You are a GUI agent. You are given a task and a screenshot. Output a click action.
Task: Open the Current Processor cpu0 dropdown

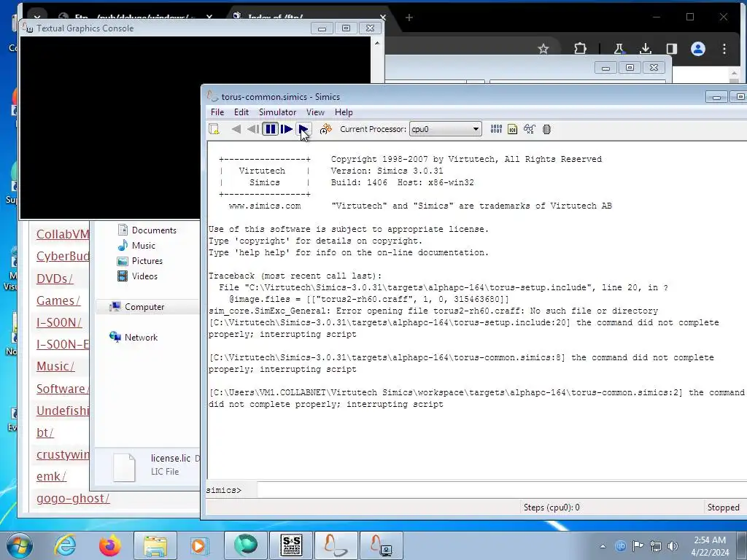pyautogui.click(x=445, y=129)
